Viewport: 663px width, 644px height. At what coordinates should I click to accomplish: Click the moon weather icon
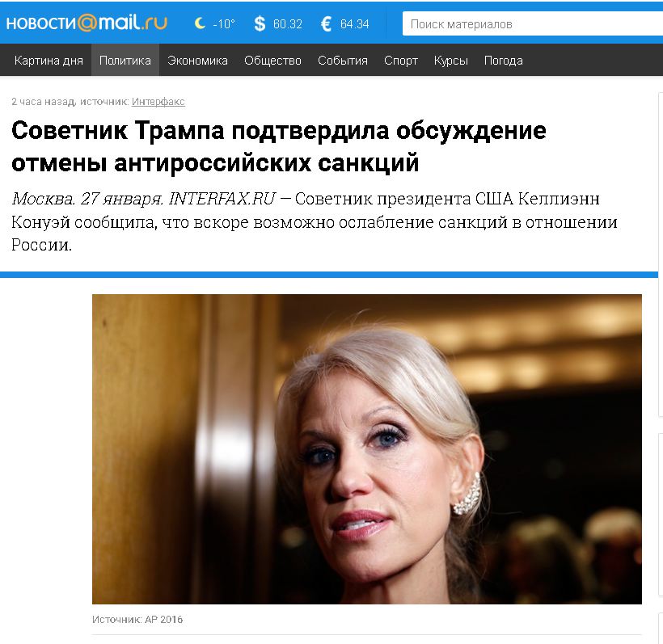(200, 23)
